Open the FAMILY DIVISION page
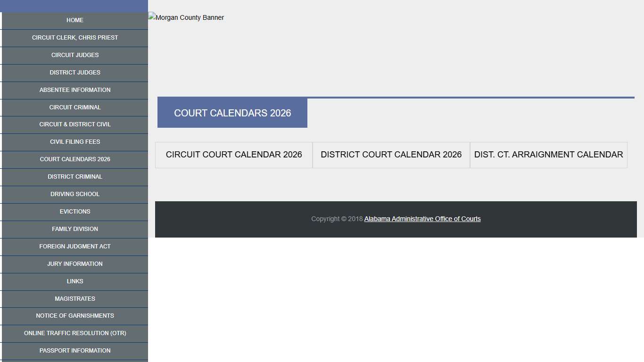The width and height of the screenshot is (644, 362). pyautogui.click(x=74, y=229)
